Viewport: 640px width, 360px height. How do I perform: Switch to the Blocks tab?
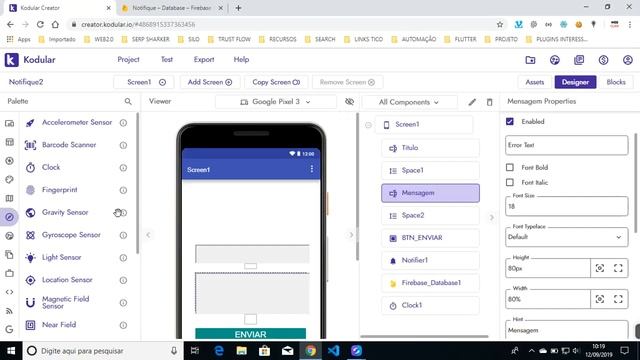pos(616,82)
